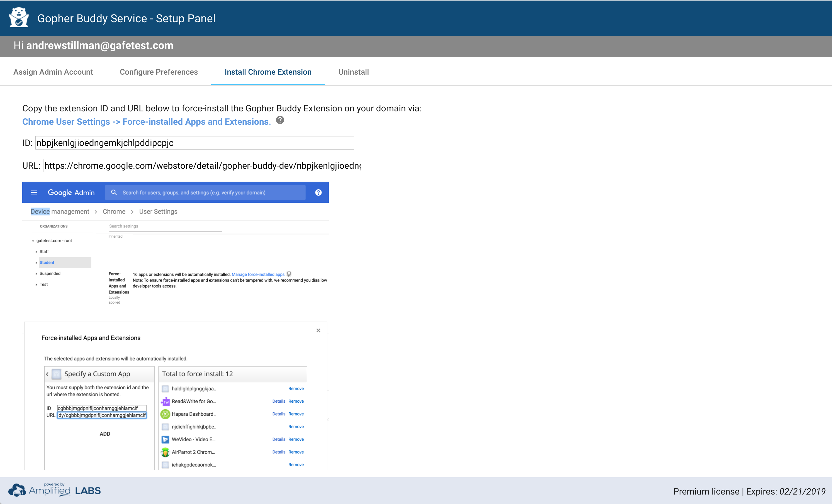Expand the Staff organization node
Screen dimensions: 832x504
coord(36,252)
